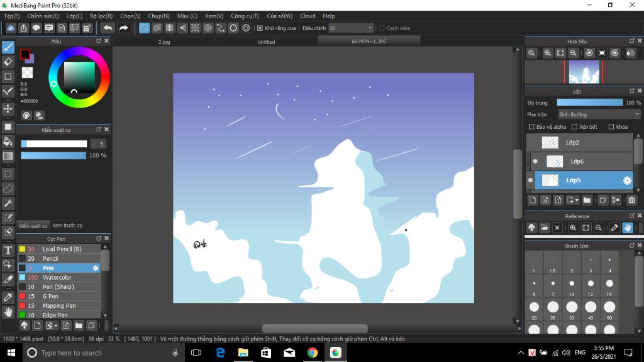The image size is (644, 362).
Task: Click the horizontal canvas scrollbar
Action: (314, 328)
